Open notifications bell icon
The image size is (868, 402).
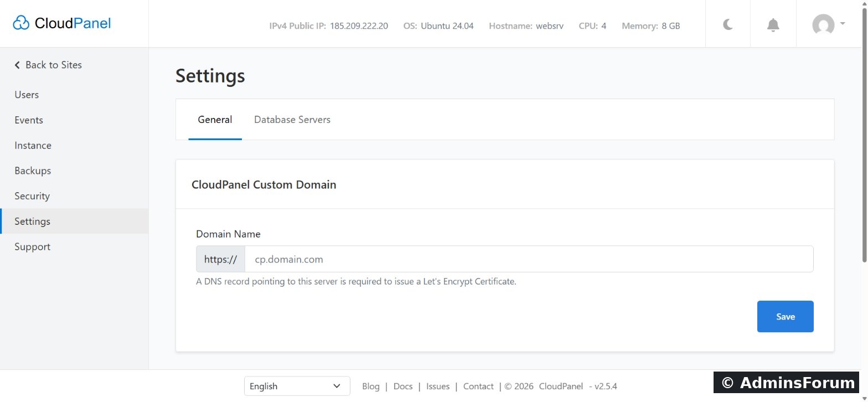coord(773,24)
